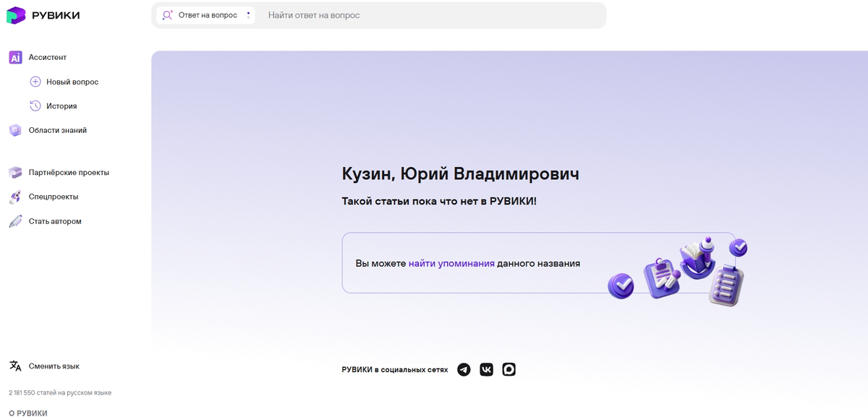Follow the найти упоминания link
Image resolution: width=868 pixels, height=417 pixels.
click(x=451, y=263)
